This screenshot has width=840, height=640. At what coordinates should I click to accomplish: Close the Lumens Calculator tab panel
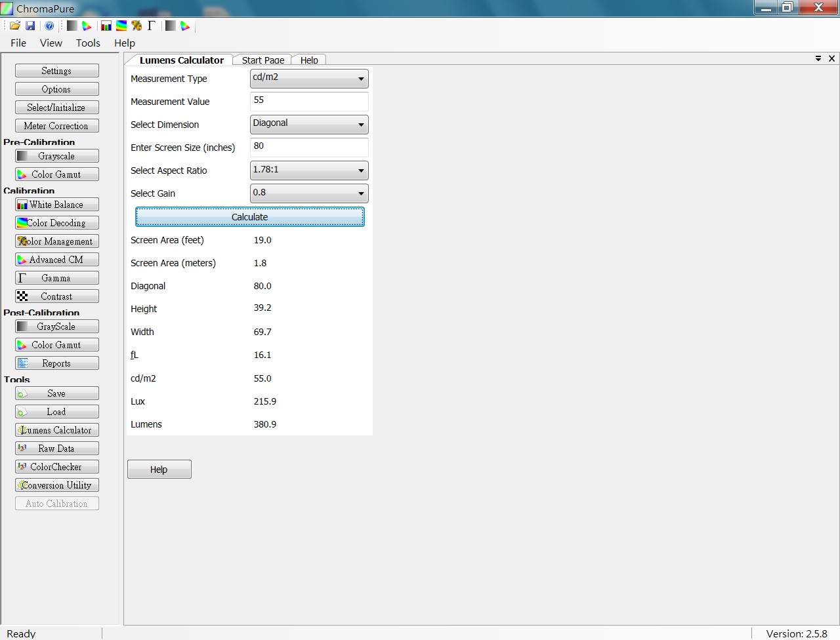[831, 58]
